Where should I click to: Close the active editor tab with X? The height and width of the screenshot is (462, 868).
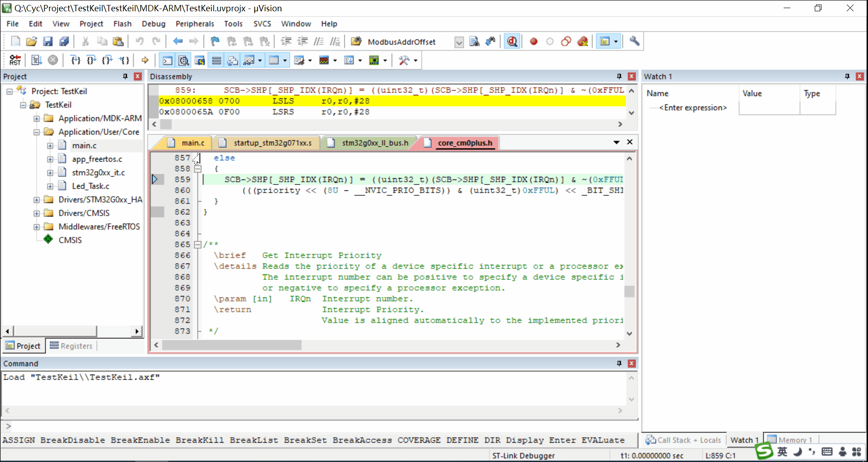[x=630, y=142]
